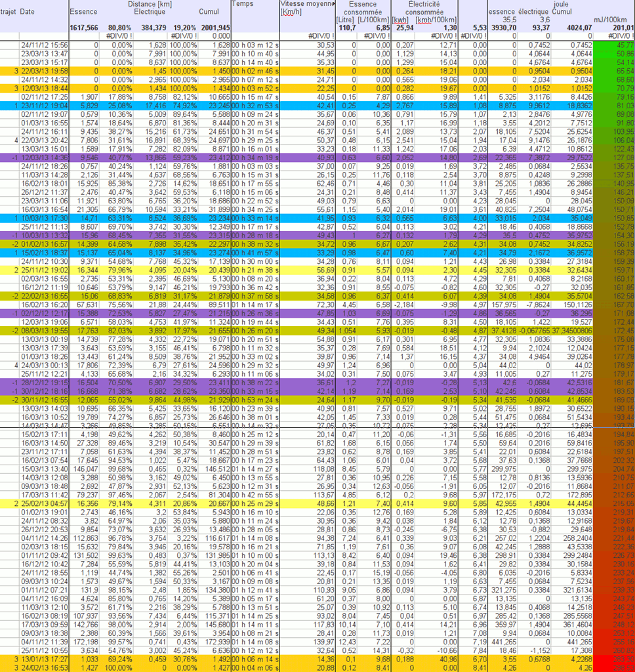Click the '19,20%' total percentage cell
The image size is (635, 672).
pos(185,28)
